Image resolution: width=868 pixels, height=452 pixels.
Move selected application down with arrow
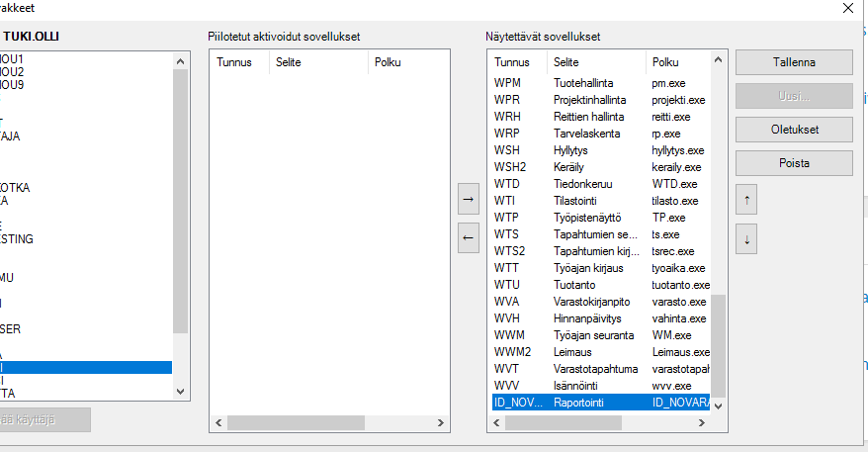pos(747,238)
